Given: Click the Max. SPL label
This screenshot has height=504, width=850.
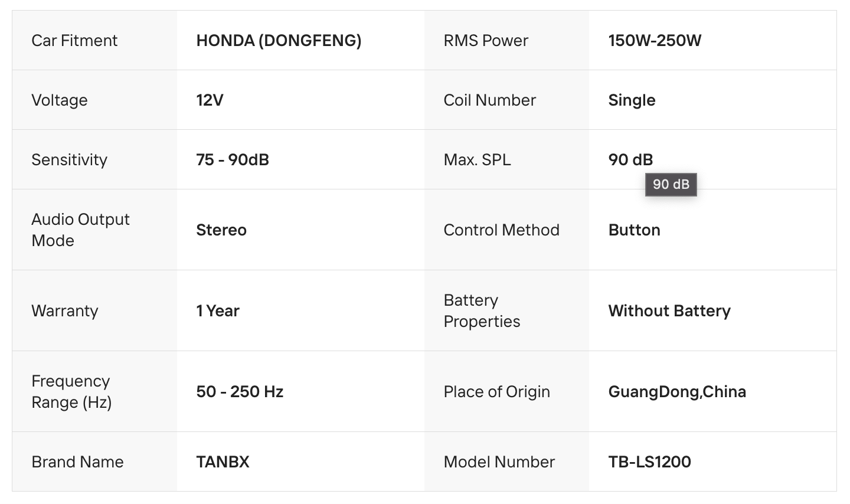Looking at the screenshot, I should (477, 160).
